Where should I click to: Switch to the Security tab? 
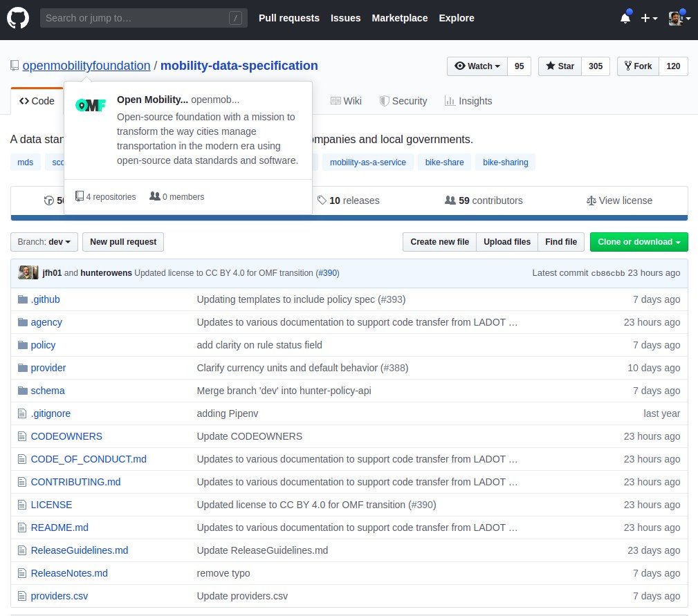(403, 101)
